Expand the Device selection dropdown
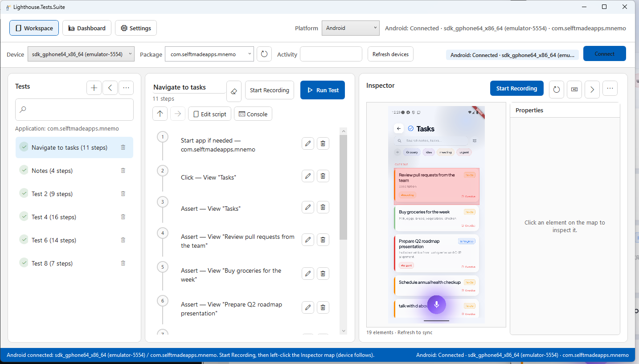The height and width of the screenshot is (364, 639). pos(81,54)
